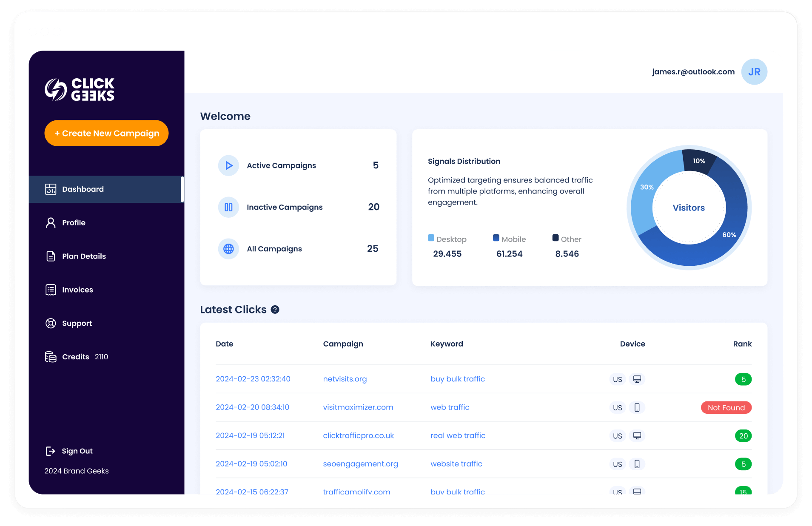Click date 2024-02-20 08:34:10
Screen dimensions: 812x526
pos(253,407)
